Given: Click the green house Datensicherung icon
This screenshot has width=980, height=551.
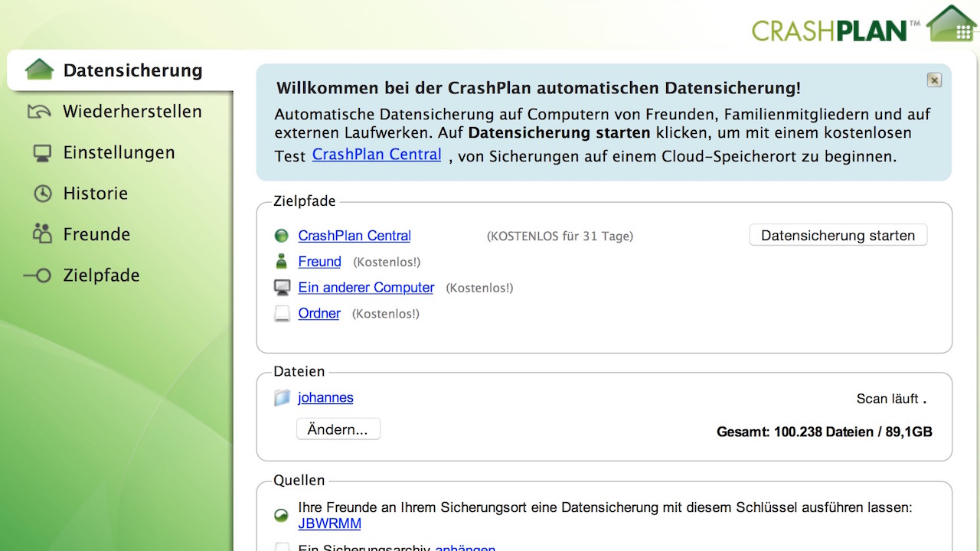Looking at the screenshot, I should coord(40,70).
